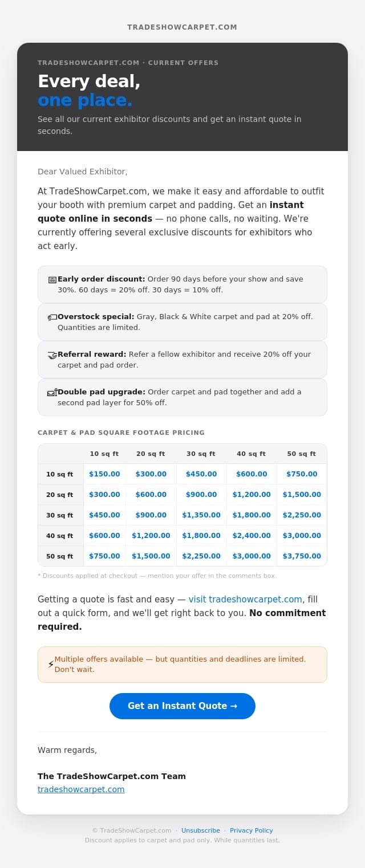
Task: Click the $1,350.00 price cell
Action: click(x=201, y=515)
